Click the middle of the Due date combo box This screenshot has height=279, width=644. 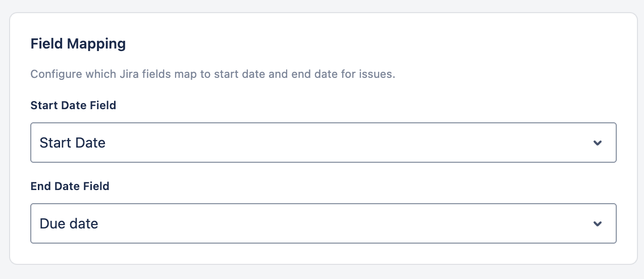click(x=323, y=223)
